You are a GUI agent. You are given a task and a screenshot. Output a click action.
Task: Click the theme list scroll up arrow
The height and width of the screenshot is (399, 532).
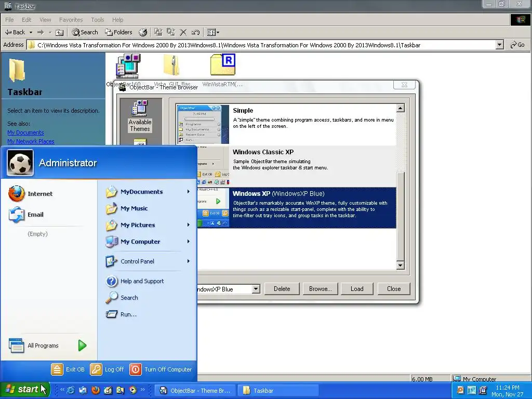[401, 108]
